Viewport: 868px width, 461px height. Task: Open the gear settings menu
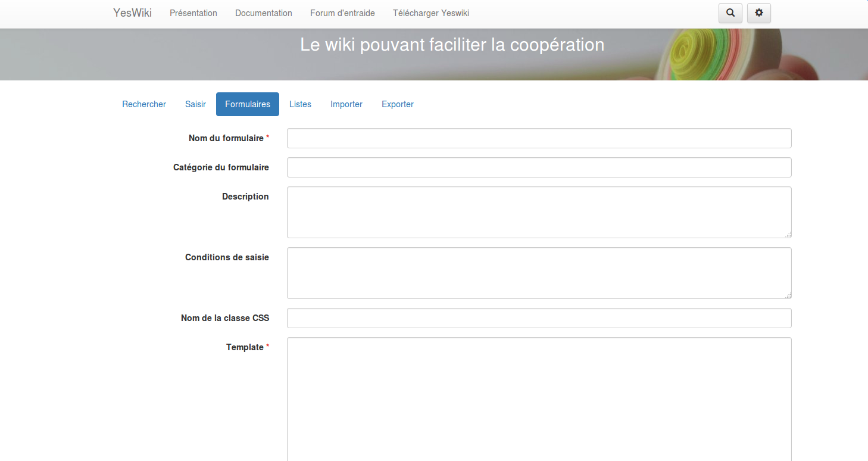coord(758,13)
